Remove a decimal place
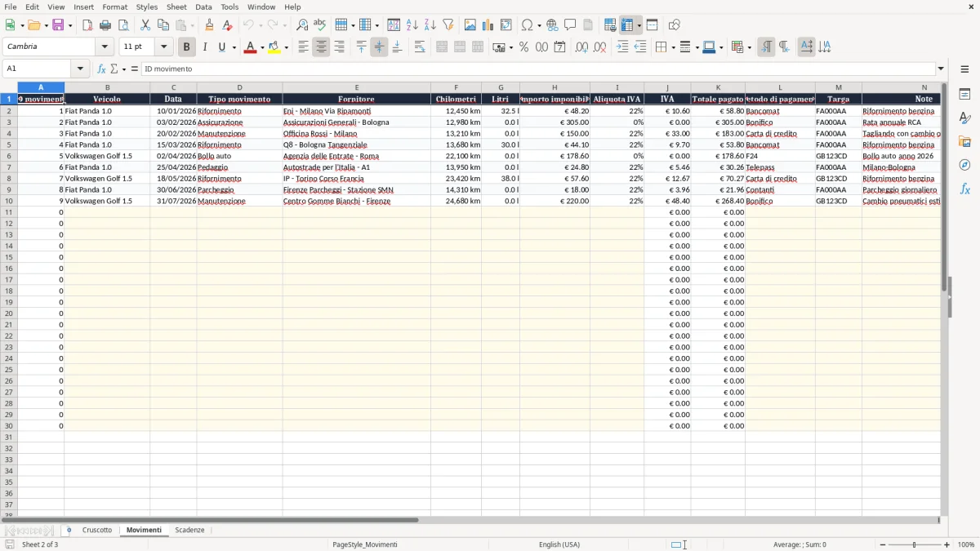This screenshot has height=551, width=980. coord(600,47)
